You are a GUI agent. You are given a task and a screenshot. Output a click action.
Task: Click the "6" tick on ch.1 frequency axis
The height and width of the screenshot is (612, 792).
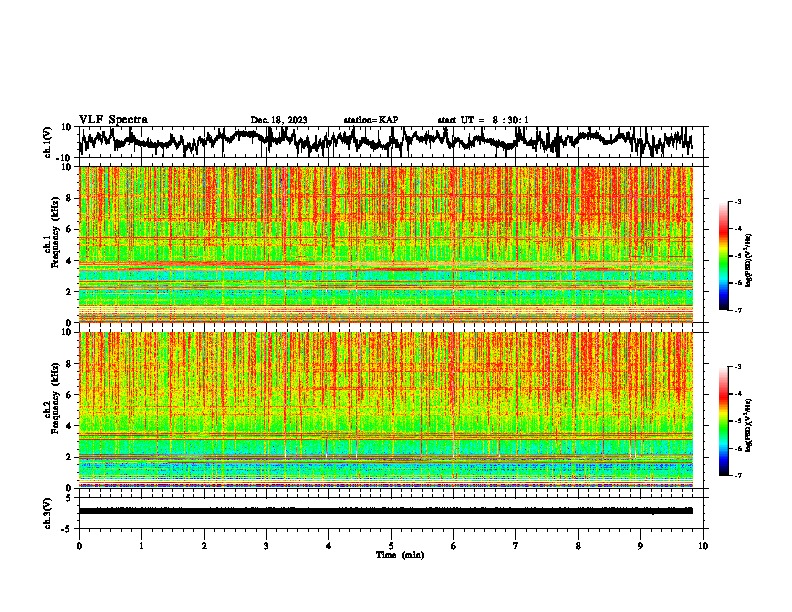[x=69, y=229]
